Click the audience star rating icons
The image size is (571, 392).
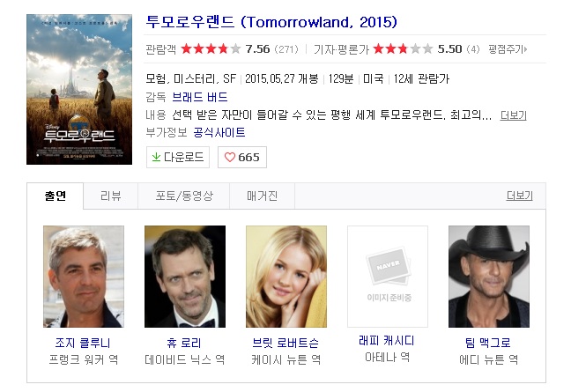click(x=211, y=48)
